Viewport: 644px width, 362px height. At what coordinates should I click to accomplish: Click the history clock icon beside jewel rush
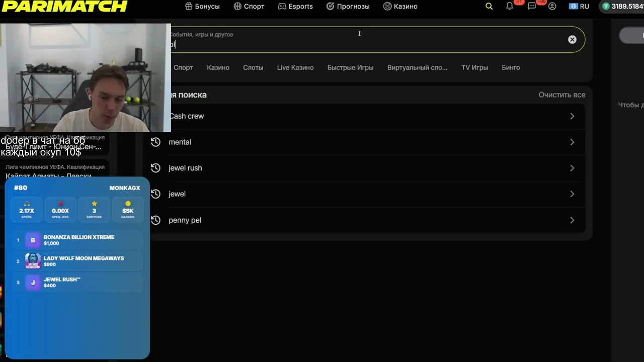pyautogui.click(x=155, y=168)
